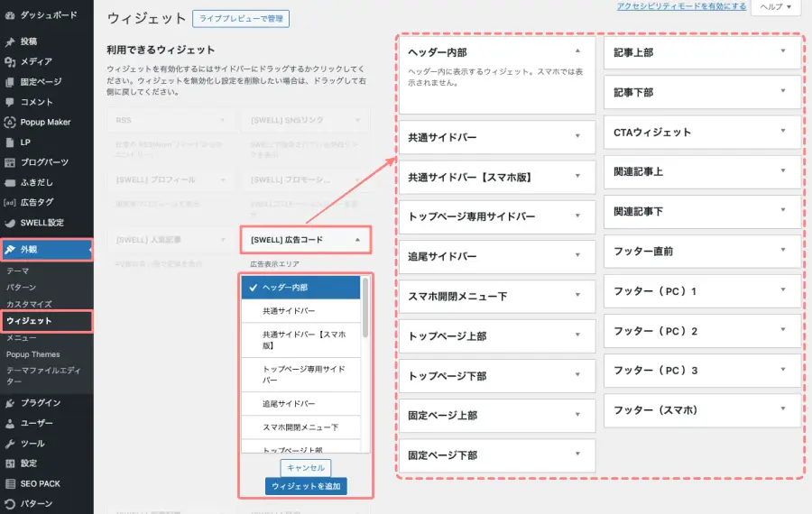Click the 広告タグ ad icon
The image size is (812, 514).
[9, 202]
